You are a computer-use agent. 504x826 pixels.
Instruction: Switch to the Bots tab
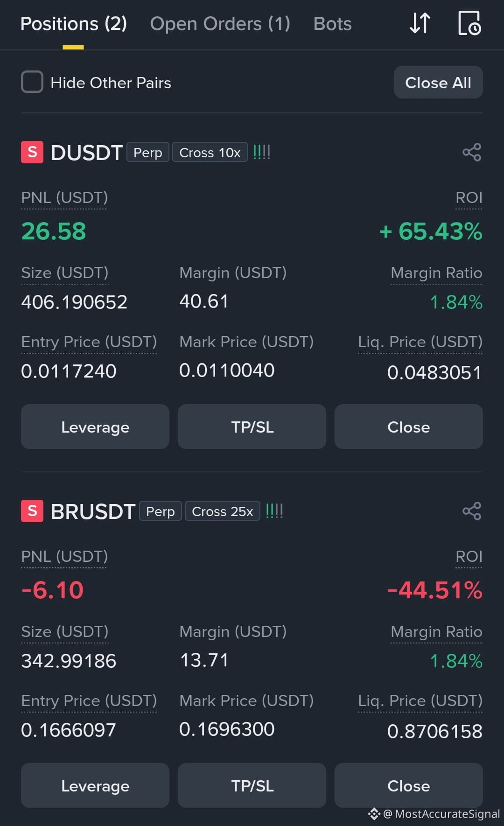click(332, 24)
